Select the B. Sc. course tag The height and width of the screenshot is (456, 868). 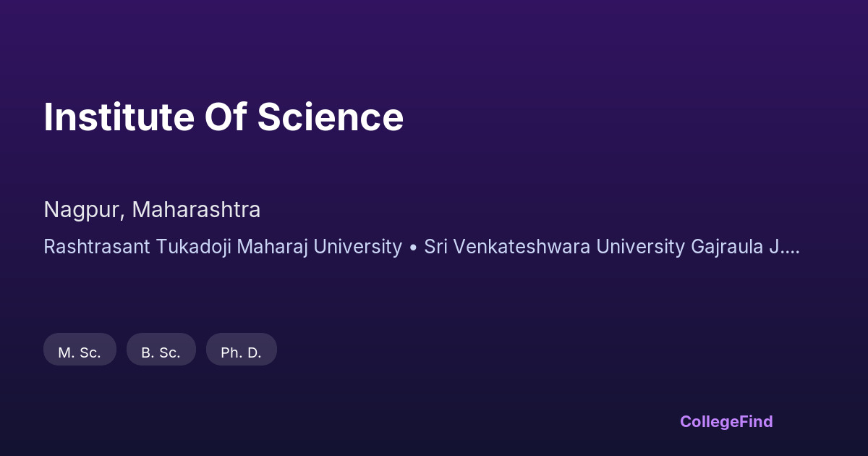161,352
